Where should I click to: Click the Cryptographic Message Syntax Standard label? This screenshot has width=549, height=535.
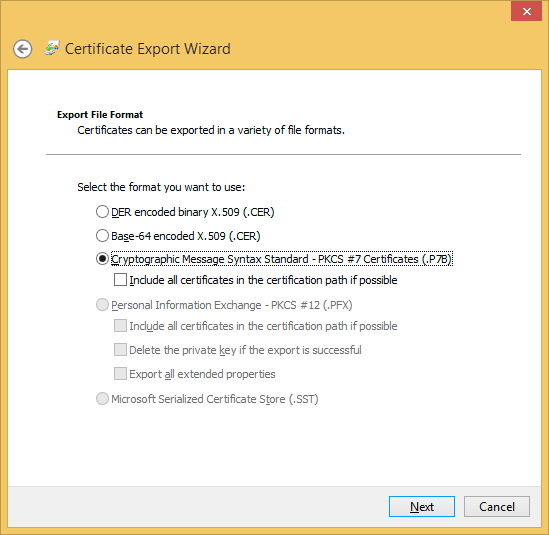click(282, 259)
